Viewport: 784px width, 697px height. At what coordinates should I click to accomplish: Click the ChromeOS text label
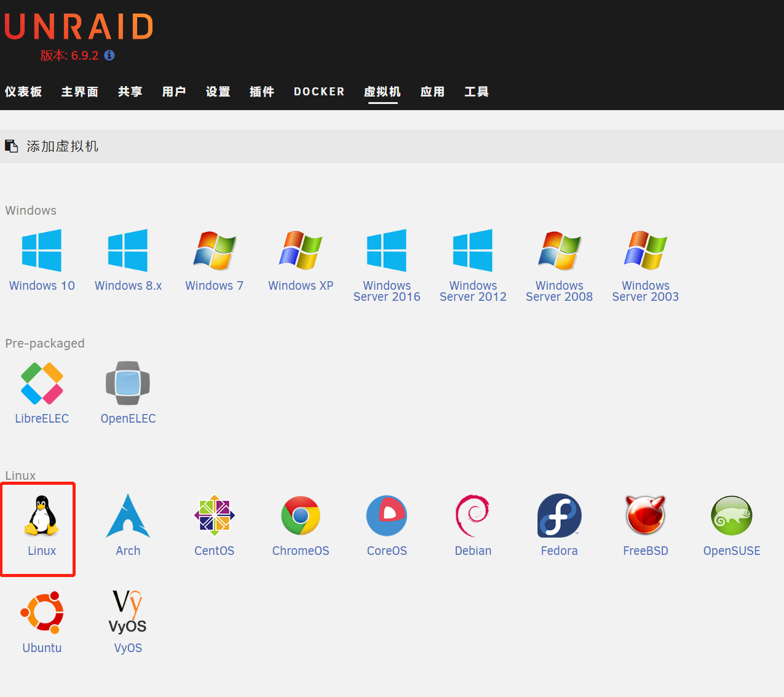[301, 551]
